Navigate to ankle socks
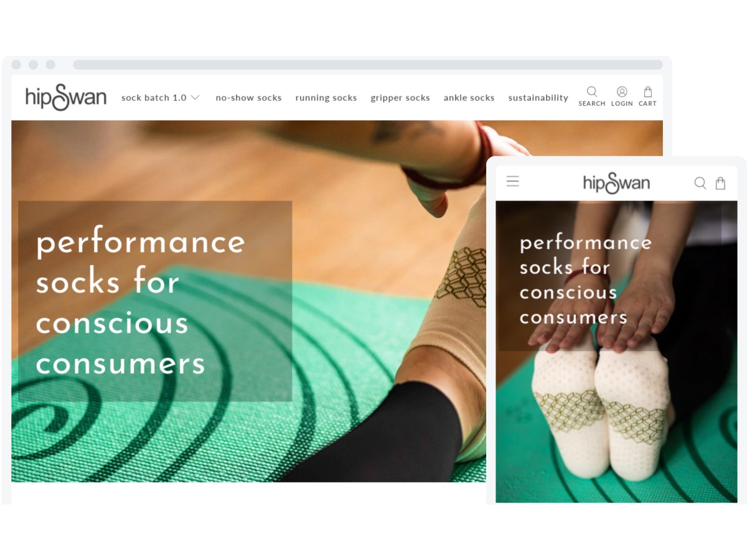Screen dimensions: 747x560 (x=469, y=98)
